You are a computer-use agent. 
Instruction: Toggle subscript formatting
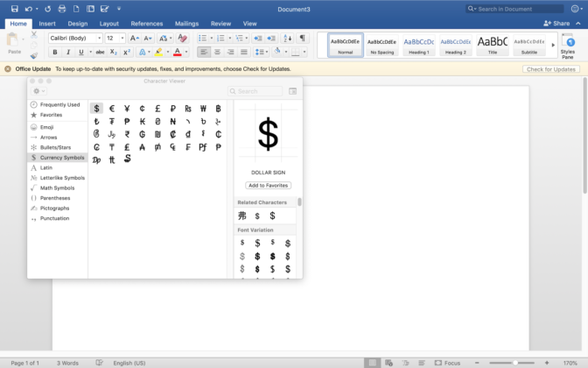[113, 52]
